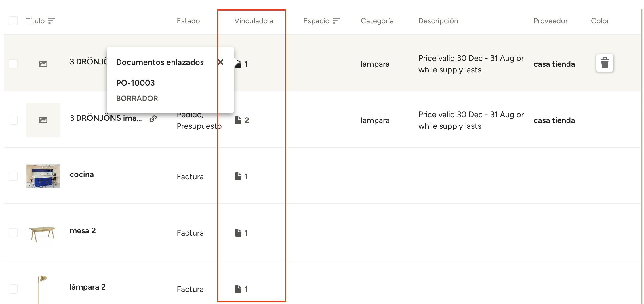Toggle the select-all checkbox in header
Screen dimensions: 644x304
pos(13,21)
